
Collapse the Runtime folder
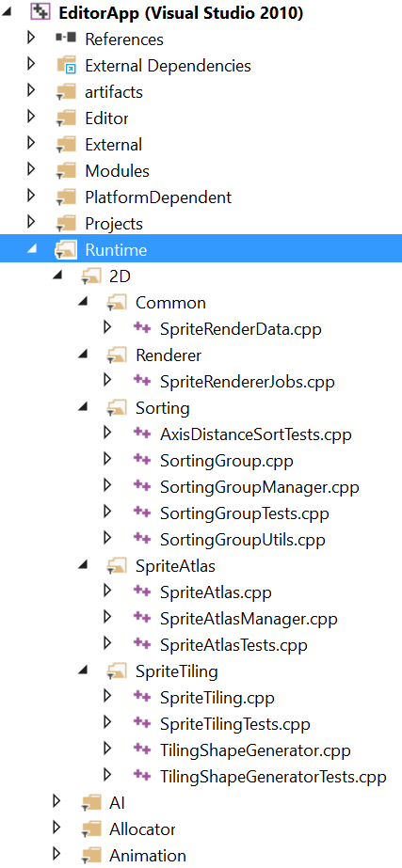tap(32, 249)
